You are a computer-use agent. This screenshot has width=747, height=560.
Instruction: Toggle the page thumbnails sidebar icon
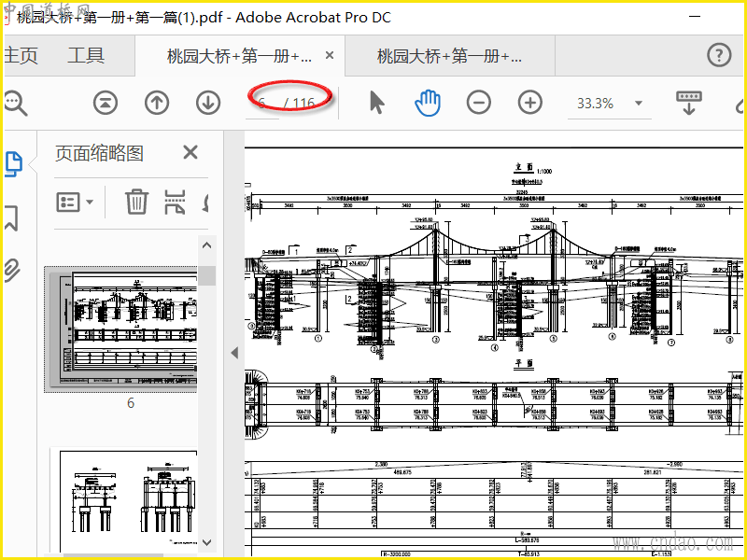13,164
